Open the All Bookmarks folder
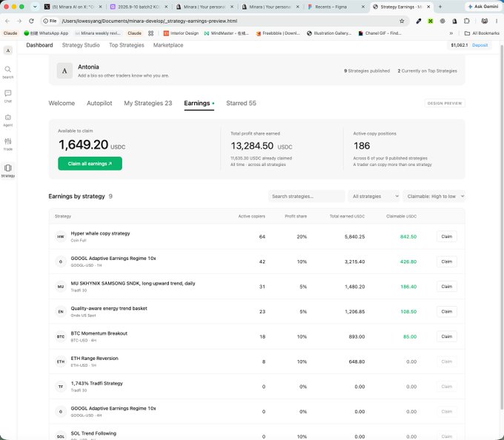The width and height of the screenshot is (504, 440). coord(483,33)
